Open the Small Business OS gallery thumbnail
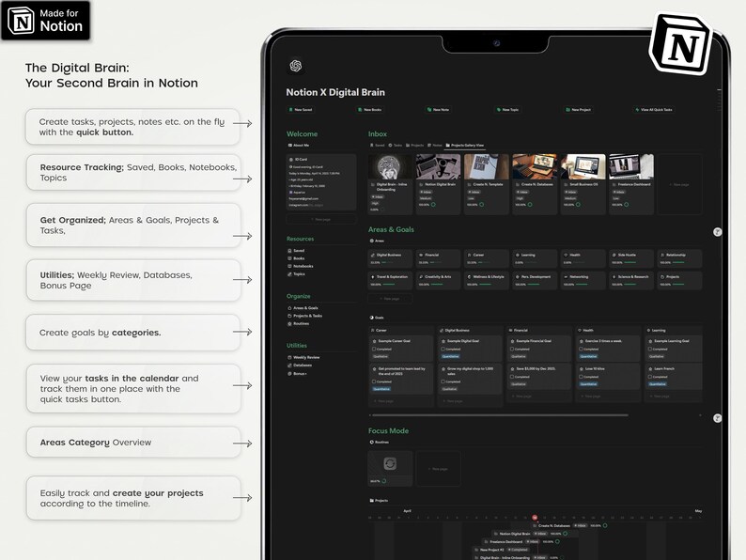746x560 pixels. (583, 166)
